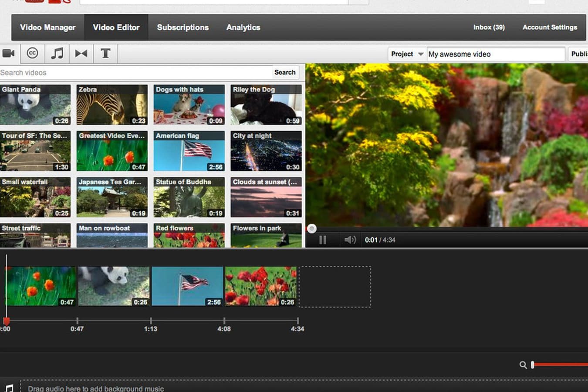
Task: Select the American flag clip in timeline
Action: coord(187,286)
